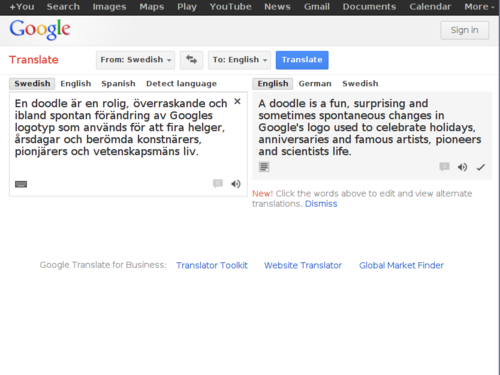Image resolution: width=500 pixels, height=375 pixels.
Task: Open Documents in the top navigation
Action: 369,7
